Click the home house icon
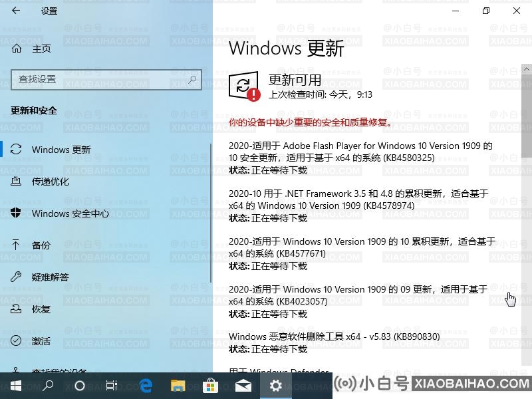The image size is (532, 399). [16, 49]
